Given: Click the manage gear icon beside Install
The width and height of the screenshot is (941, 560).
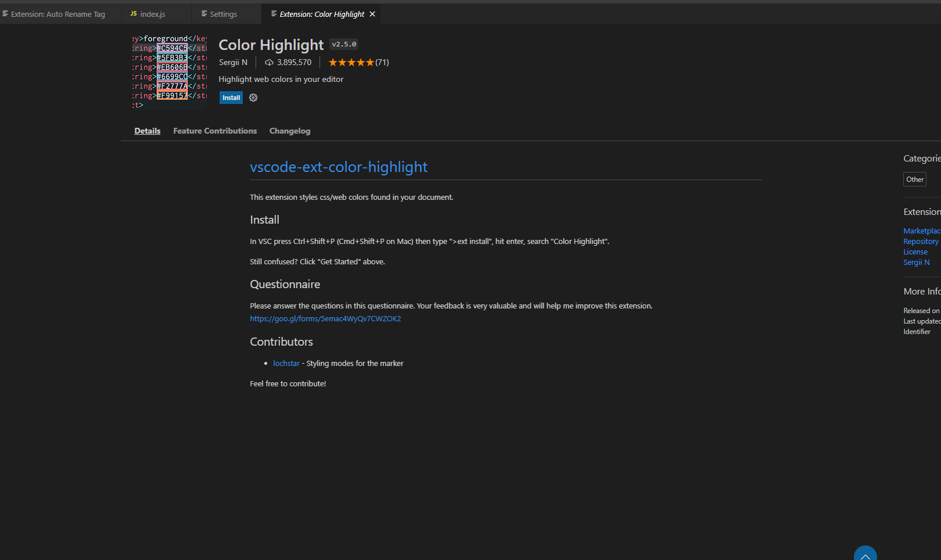Looking at the screenshot, I should pyautogui.click(x=253, y=98).
